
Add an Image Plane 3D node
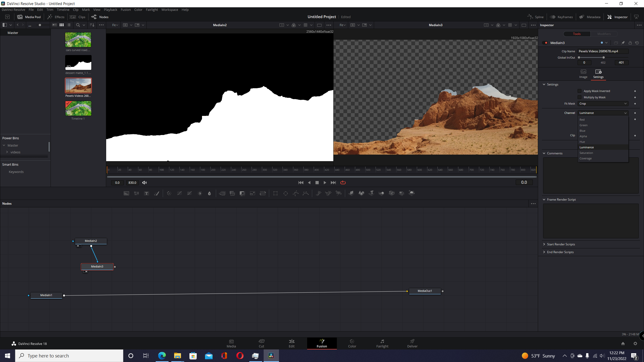351,193
